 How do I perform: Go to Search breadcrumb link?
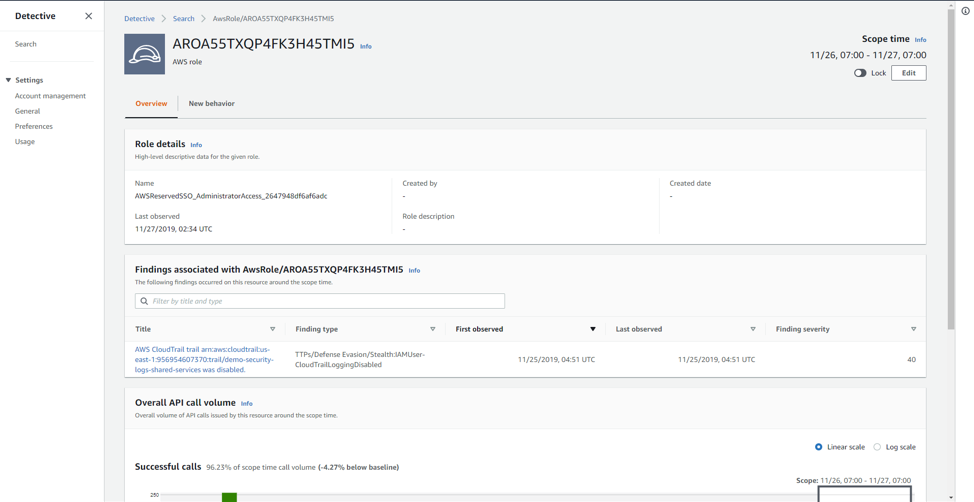[183, 19]
